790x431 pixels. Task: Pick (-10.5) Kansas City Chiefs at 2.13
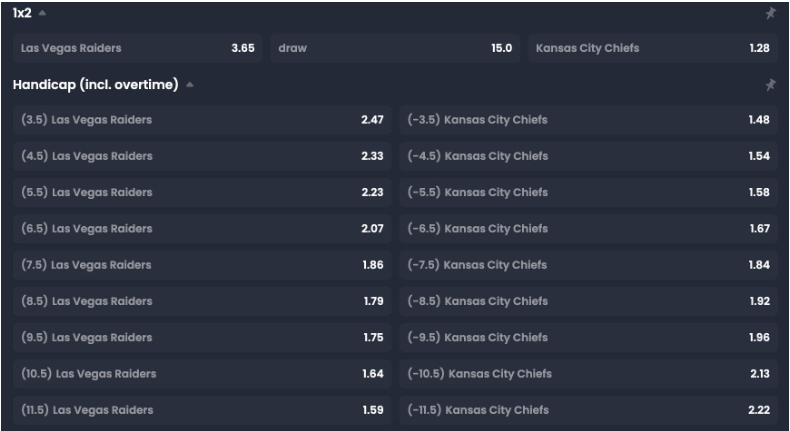(588, 374)
